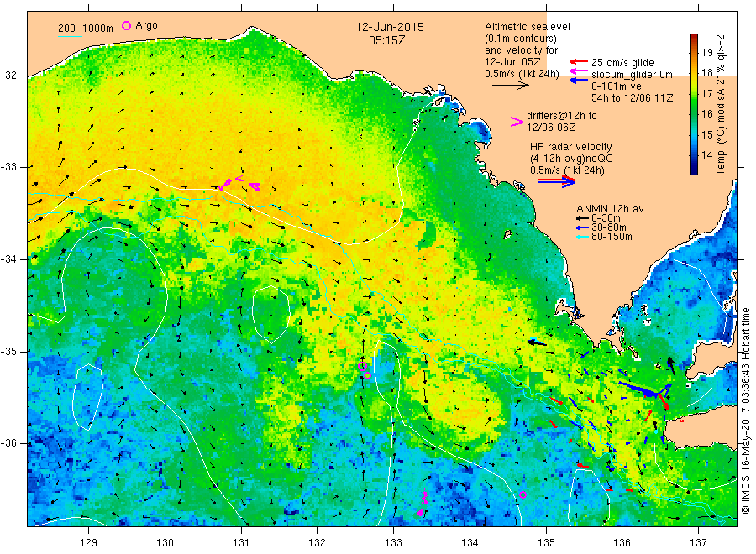Click the "05:15Z" time label
This screenshot has width=756, height=554.
click(x=386, y=41)
